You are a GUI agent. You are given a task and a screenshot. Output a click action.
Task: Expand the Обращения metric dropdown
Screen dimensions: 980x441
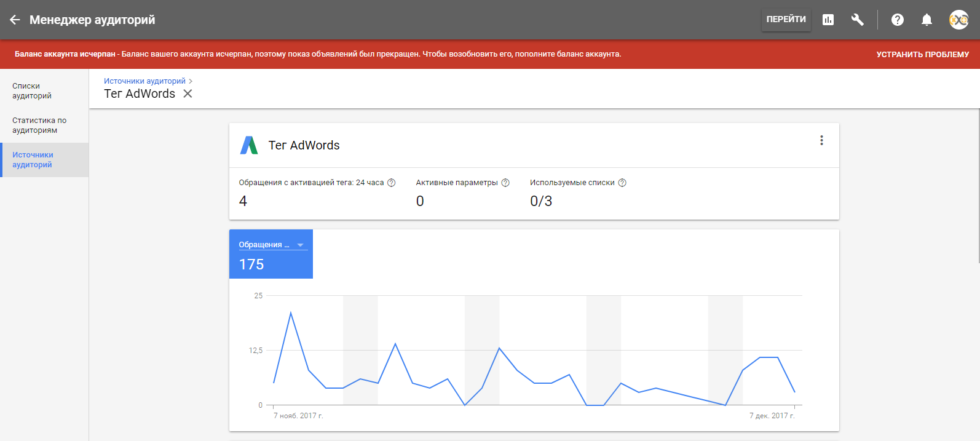tap(272, 245)
